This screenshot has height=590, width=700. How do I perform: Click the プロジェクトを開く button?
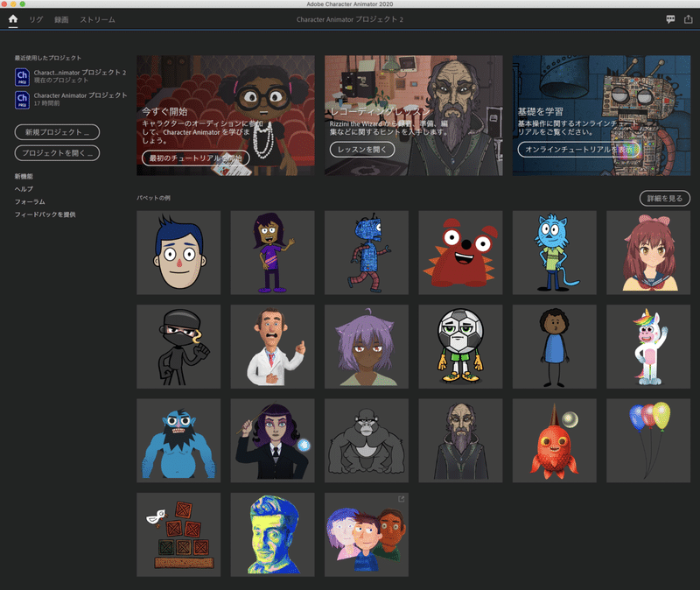(57, 153)
